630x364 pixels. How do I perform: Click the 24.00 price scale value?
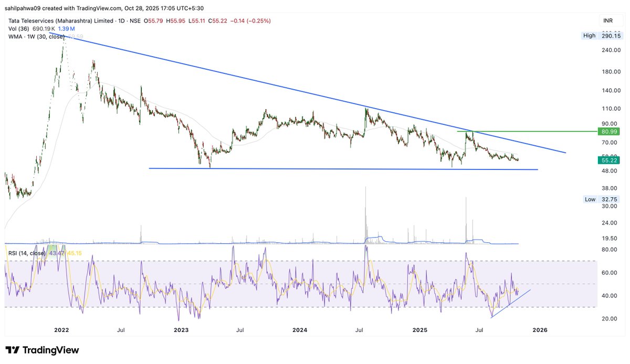609,223
